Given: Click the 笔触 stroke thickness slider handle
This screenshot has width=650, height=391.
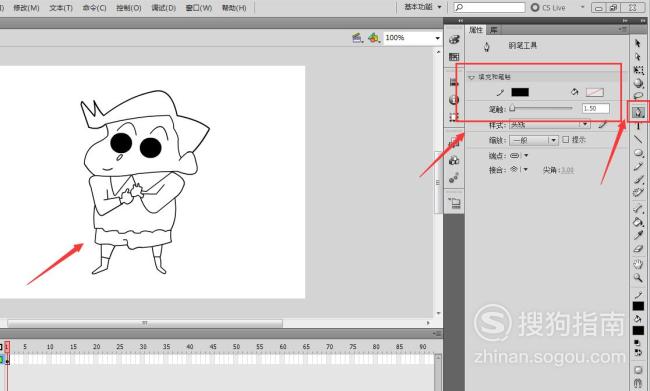Looking at the screenshot, I should [512, 109].
